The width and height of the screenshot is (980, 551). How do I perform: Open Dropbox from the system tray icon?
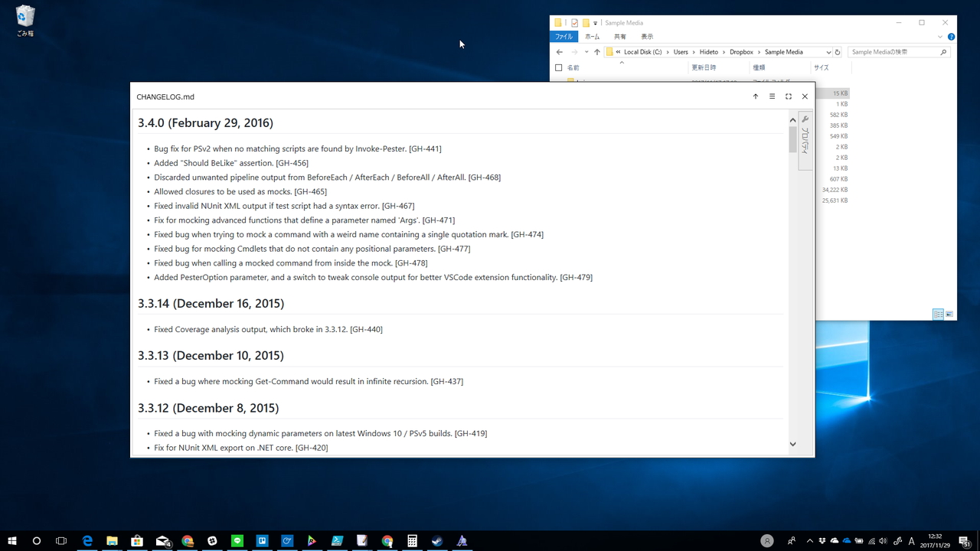point(822,541)
